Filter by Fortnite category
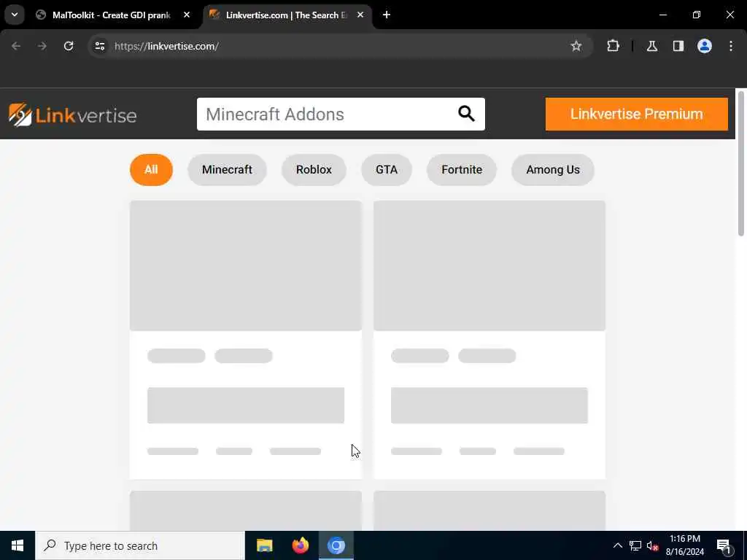The width and height of the screenshot is (747, 560). point(462,169)
